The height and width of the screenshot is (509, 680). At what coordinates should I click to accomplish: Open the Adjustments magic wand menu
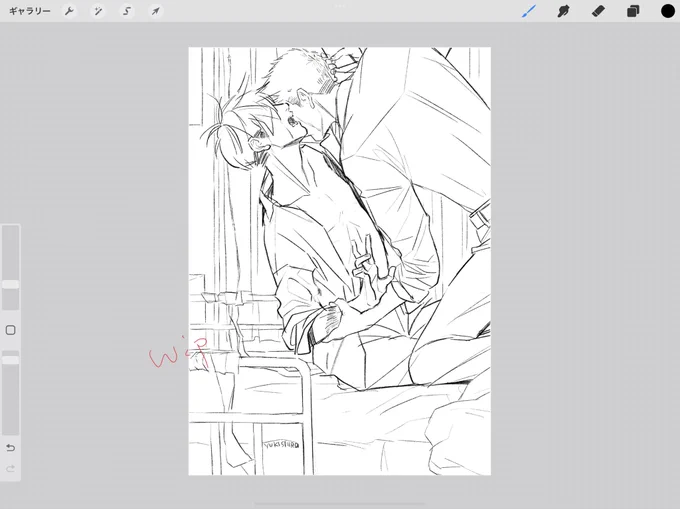click(x=98, y=11)
